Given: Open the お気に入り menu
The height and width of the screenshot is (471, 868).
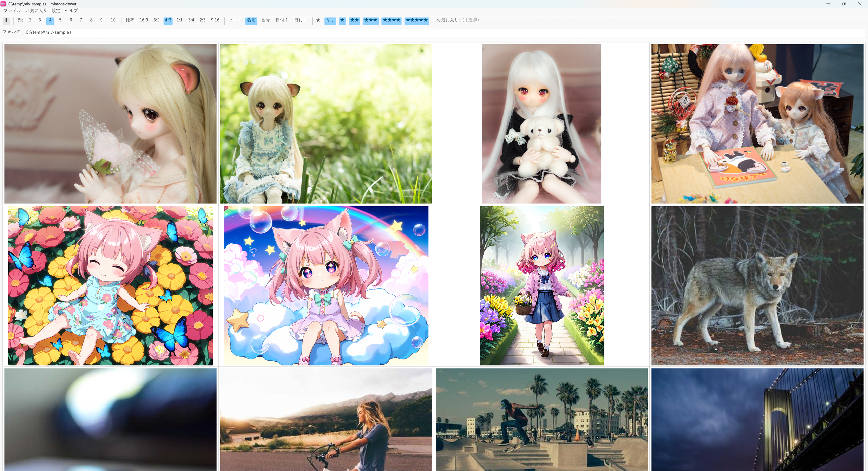Looking at the screenshot, I should click(36, 11).
